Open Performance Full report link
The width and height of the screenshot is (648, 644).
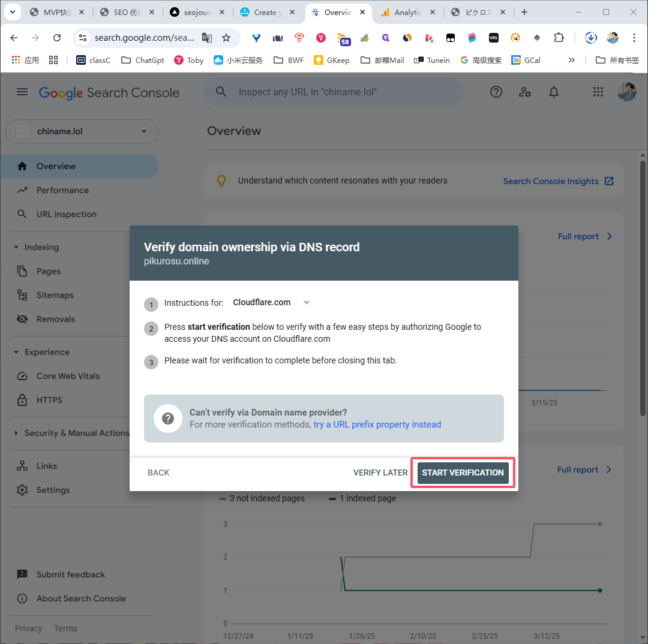pos(584,236)
